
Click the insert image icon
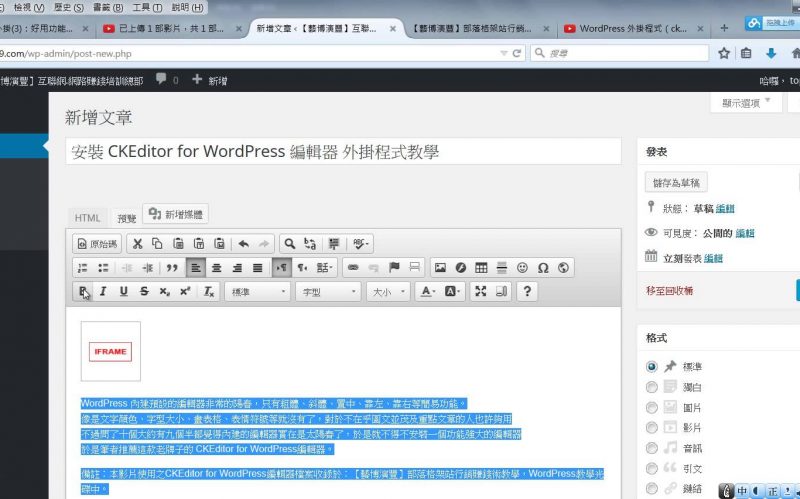(x=439, y=267)
